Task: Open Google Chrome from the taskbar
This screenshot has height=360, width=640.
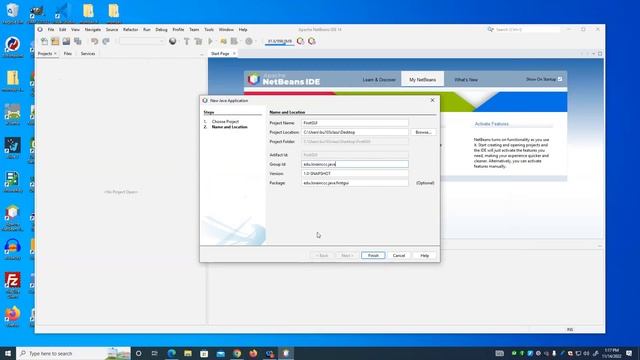Action: click(237, 353)
